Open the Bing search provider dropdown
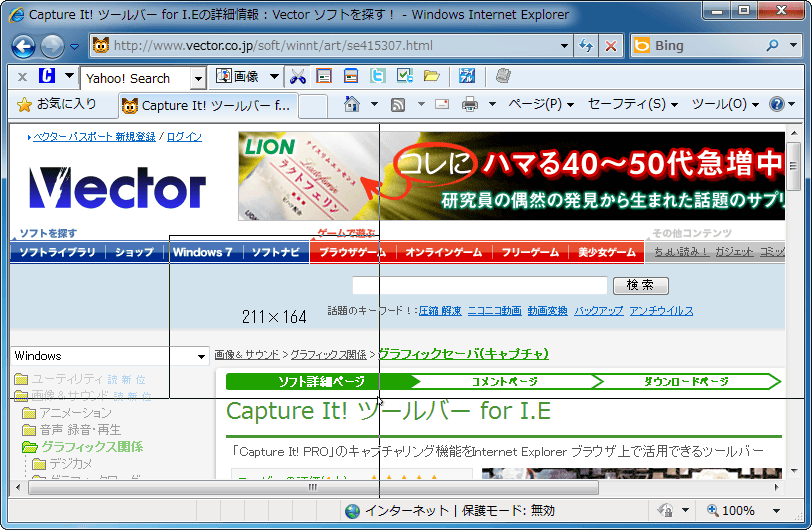Viewport: 812px width, 530px height. click(793, 46)
